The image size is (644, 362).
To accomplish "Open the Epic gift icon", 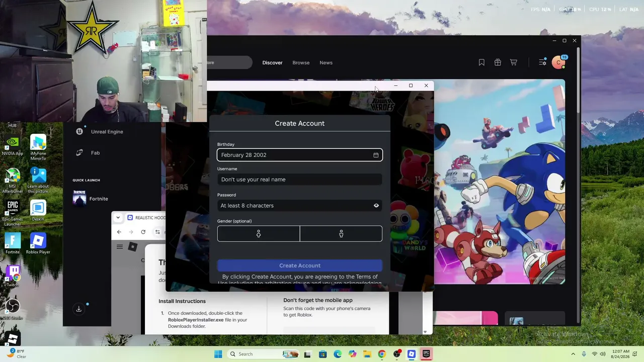I will pos(498,62).
